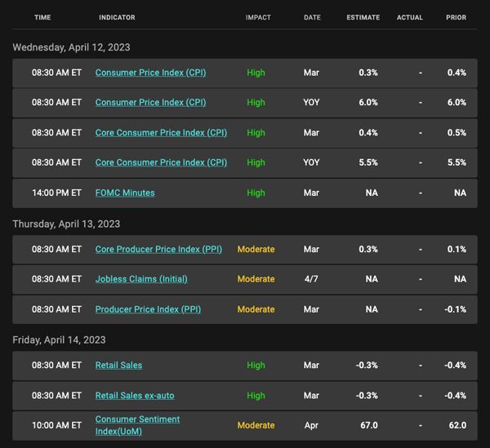Open the FOMC Minutes link
This screenshot has width=490, height=448.
tap(125, 193)
